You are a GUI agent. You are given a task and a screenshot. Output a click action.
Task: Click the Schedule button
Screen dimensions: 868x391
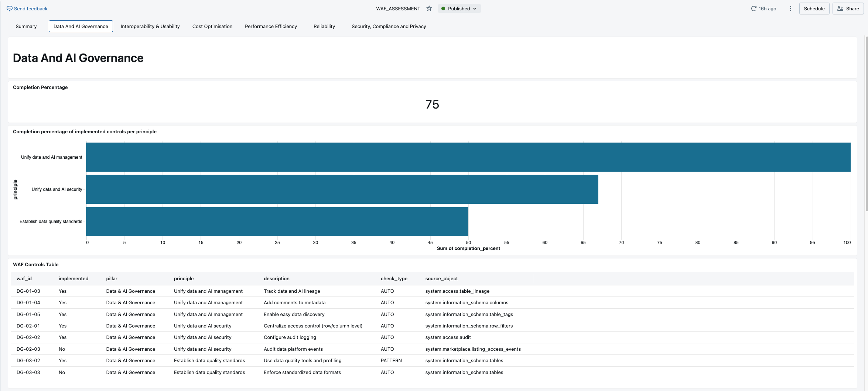[814, 8]
